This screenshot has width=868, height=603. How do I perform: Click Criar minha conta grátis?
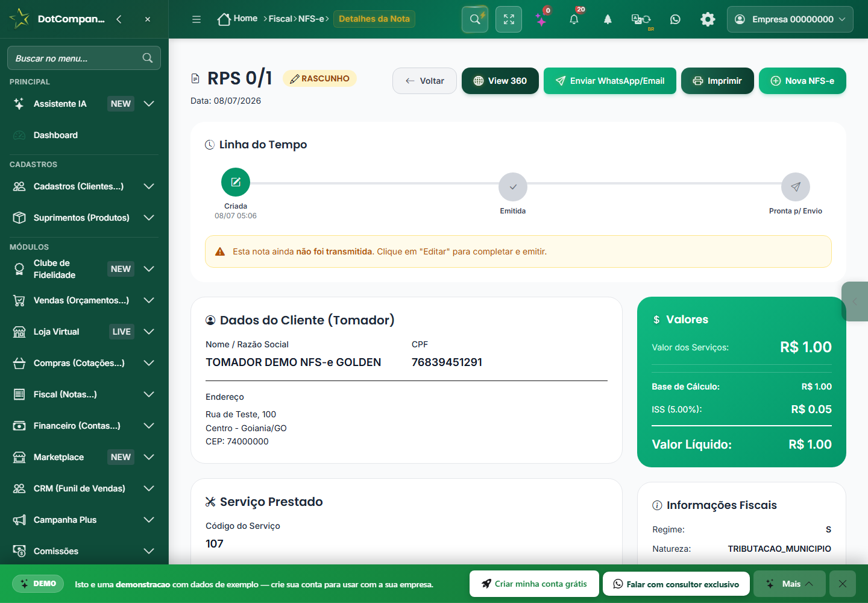534,584
